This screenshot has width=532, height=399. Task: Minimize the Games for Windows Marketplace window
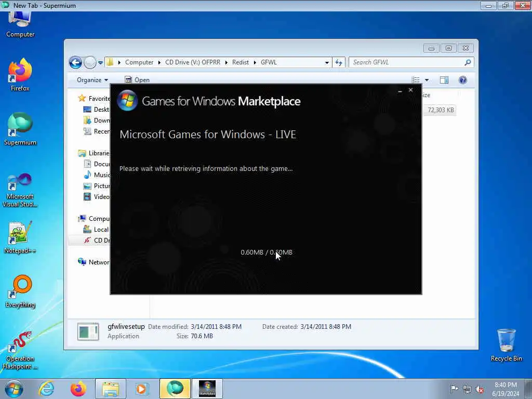[x=400, y=90]
